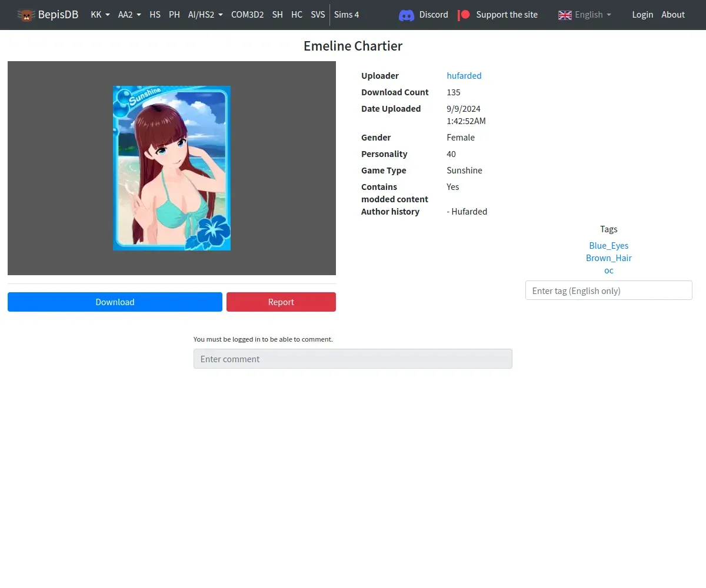Screen dimensions: 706x588
Task: Open the SVS section
Action: (318, 15)
